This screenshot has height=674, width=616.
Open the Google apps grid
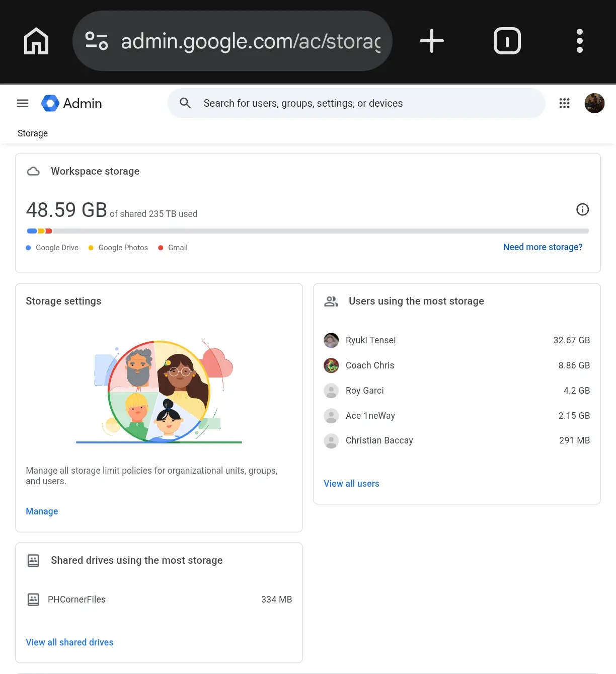564,103
